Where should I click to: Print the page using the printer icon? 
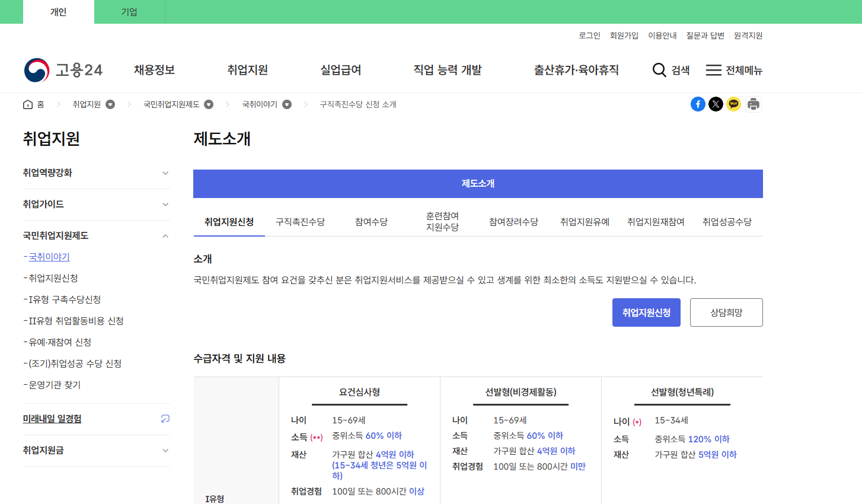(x=753, y=104)
